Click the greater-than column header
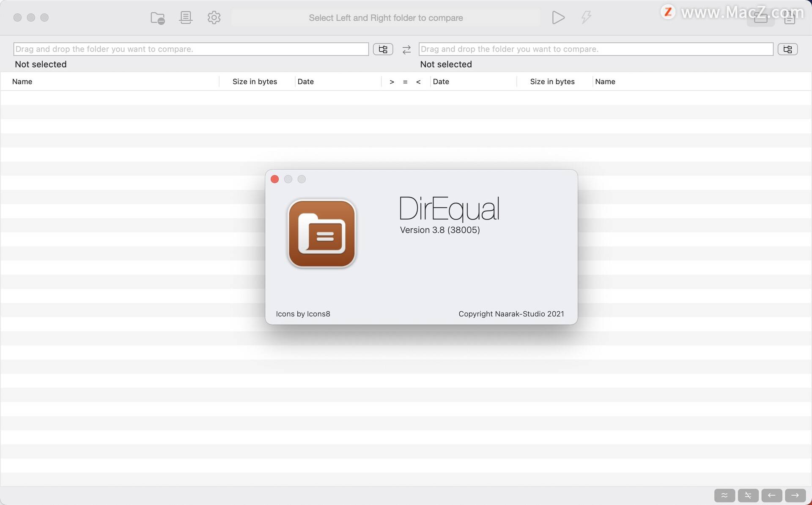This screenshot has width=812, height=505. (x=392, y=82)
